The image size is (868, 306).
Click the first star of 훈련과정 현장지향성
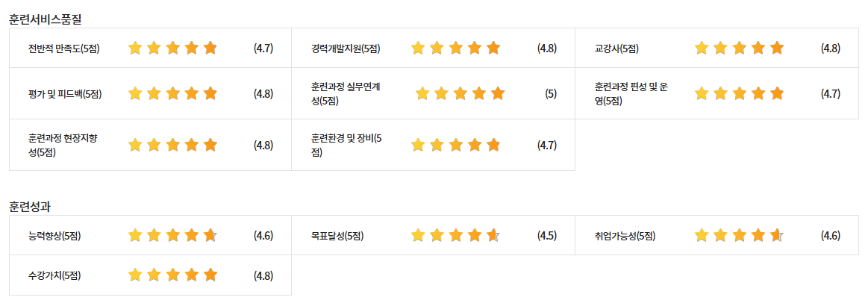135,145
